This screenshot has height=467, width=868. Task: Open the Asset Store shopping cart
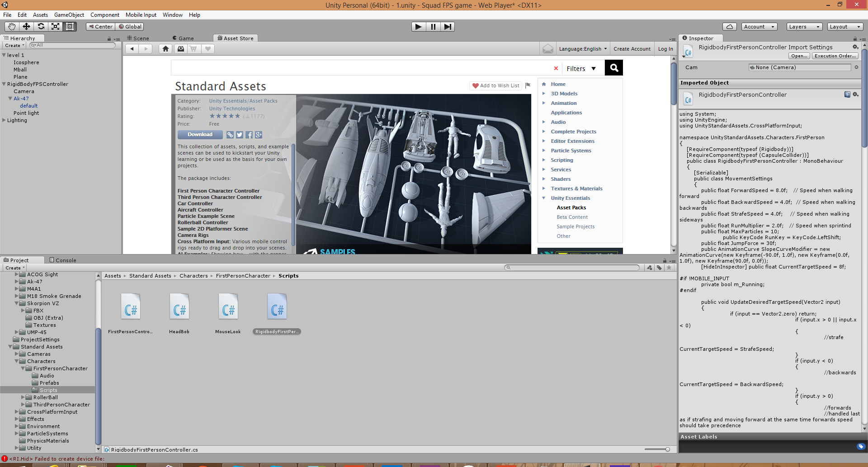point(193,49)
